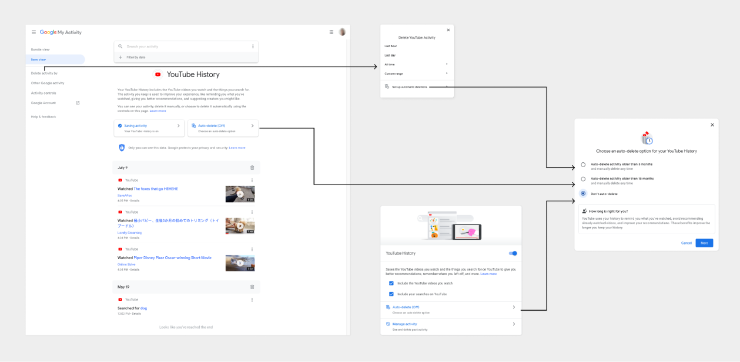Select the 'Don't auto-delete' radio option

point(583,194)
